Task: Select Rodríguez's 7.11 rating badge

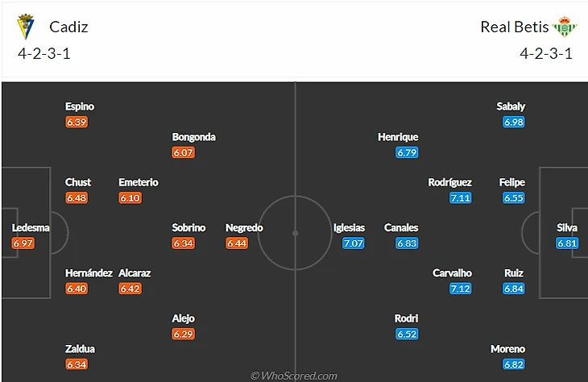Action: tap(461, 197)
